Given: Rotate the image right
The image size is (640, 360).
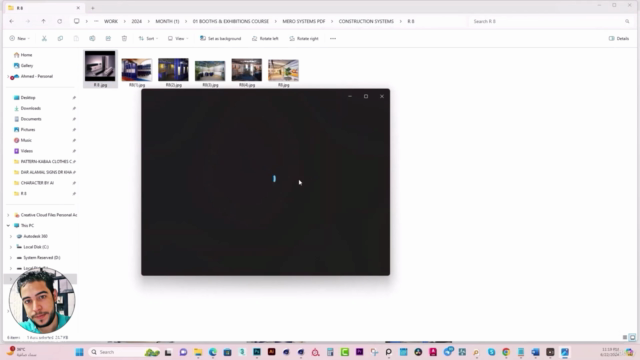Looking at the screenshot, I should (x=304, y=38).
